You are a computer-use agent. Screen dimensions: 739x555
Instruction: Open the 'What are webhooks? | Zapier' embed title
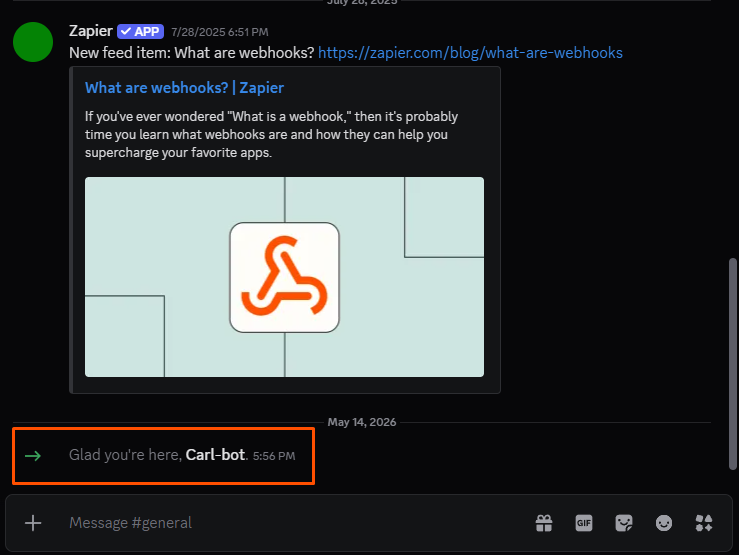(x=184, y=88)
